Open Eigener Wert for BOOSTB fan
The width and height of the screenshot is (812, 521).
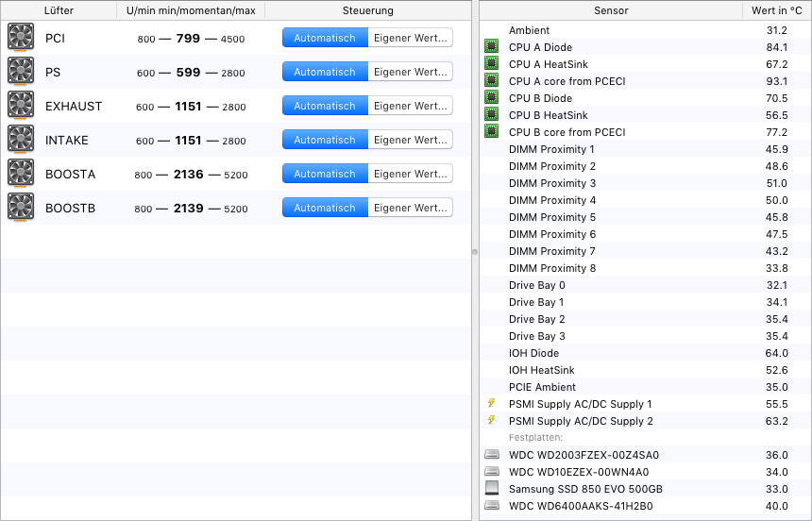410,208
